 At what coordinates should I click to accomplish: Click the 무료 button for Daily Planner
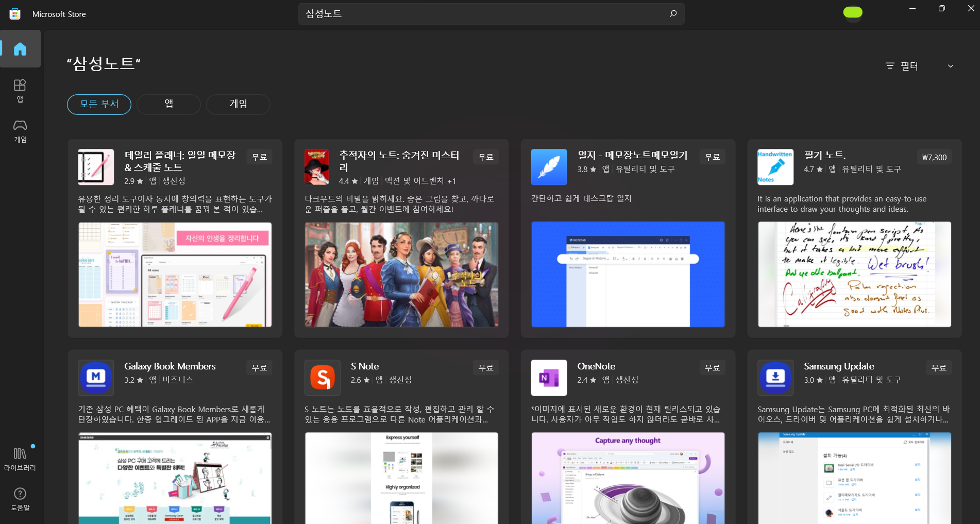click(x=259, y=157)
